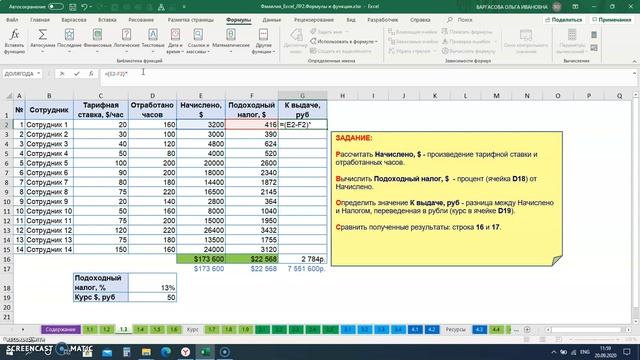Click Select All corner of grid
Screen dimensions: 640x360
click(8, 96)
